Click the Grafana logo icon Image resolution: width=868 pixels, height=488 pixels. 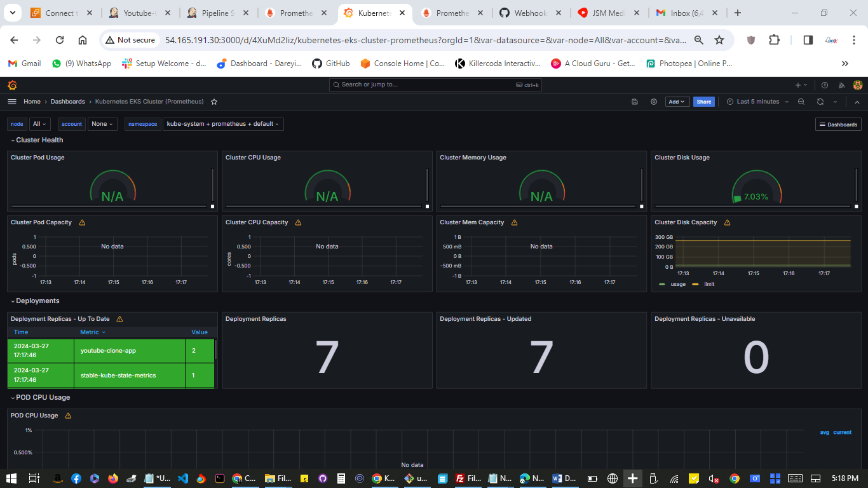pos(12,85)
